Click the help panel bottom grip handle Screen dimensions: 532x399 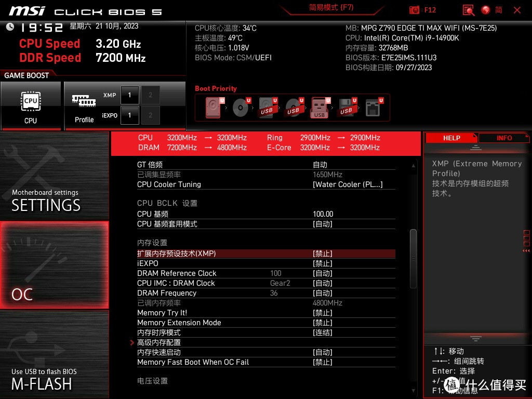pyautogui.click(x=476, y=338)
